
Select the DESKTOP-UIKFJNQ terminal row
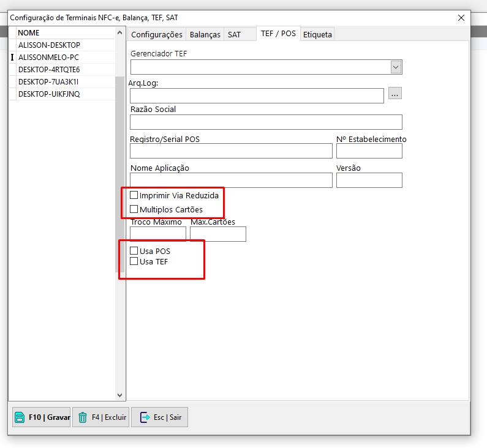(x=49, y=94)
